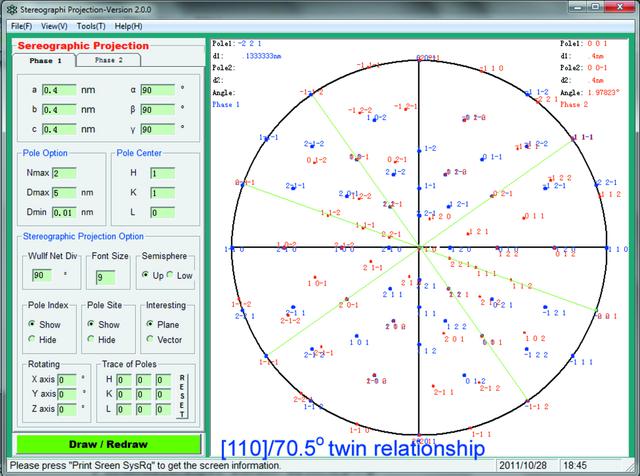Click the application icon in the title bar
The height and width of the screenshot is (476, 640).
tap(11, 9)
